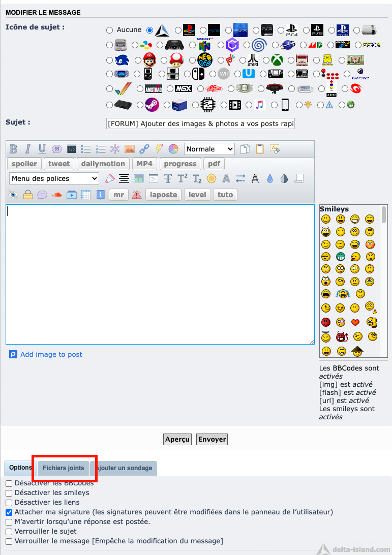The width and height of the screenshot is (392, 555).
Task: Click the Add image to post link
Action: [51, 354]
